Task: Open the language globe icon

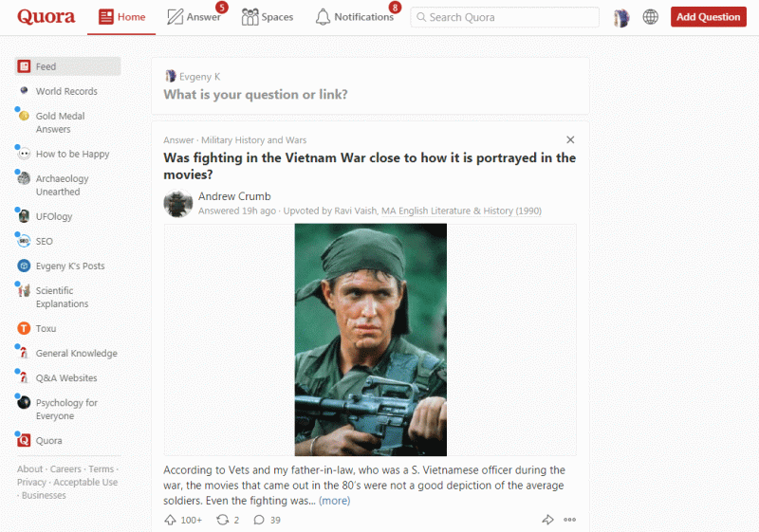Action: point(650,17)
